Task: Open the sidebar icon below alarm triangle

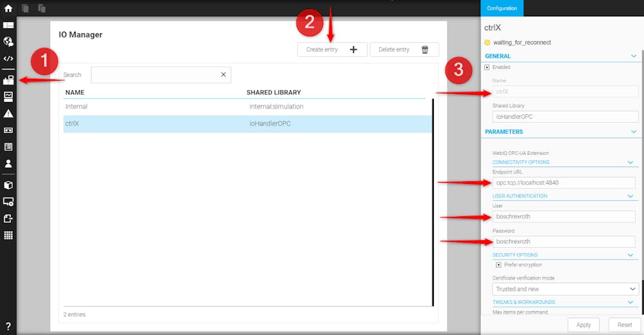Action: click(8, 130)
